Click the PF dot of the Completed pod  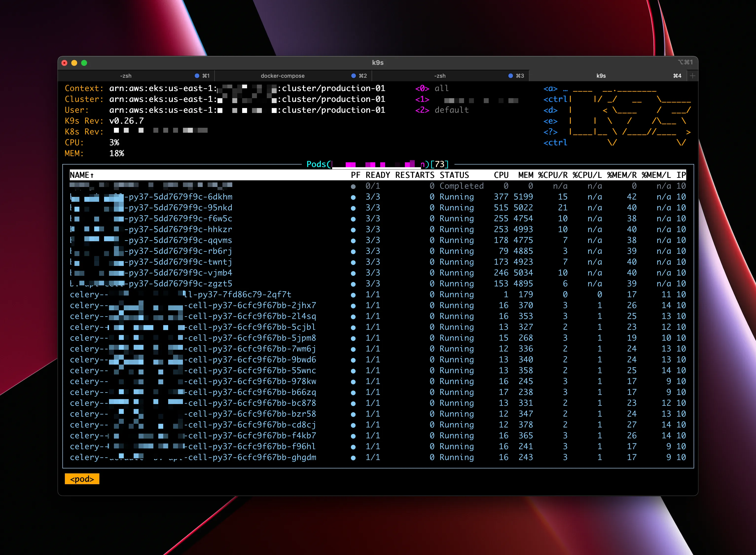[353, 186]
